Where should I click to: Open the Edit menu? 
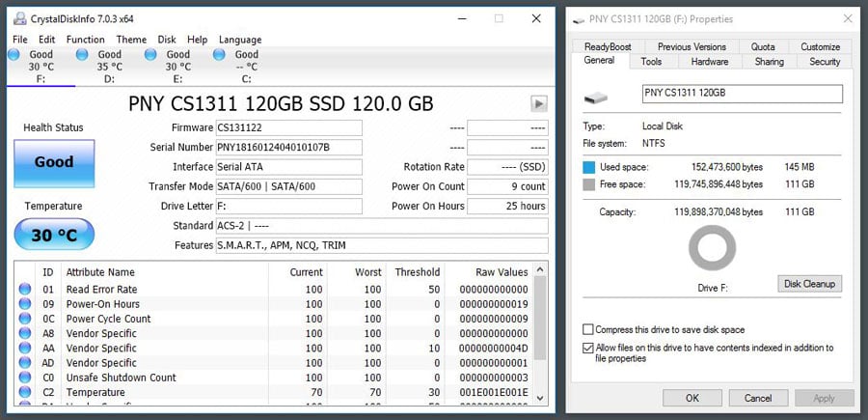click(x=47, y=40)
